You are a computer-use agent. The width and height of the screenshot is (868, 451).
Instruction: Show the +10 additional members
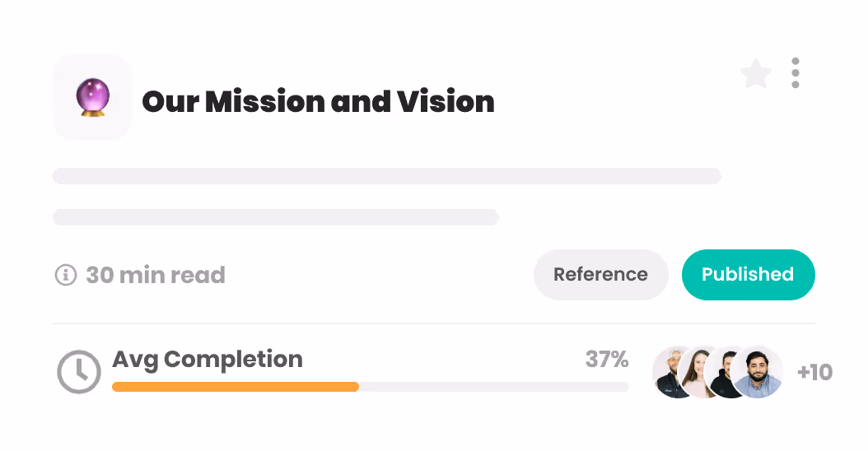(x=814, y=372)
